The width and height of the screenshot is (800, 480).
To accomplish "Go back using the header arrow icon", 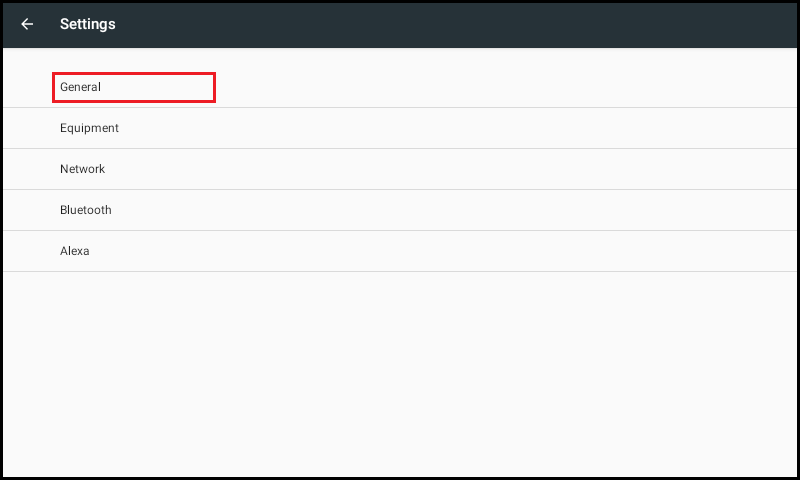I will 27,24.
